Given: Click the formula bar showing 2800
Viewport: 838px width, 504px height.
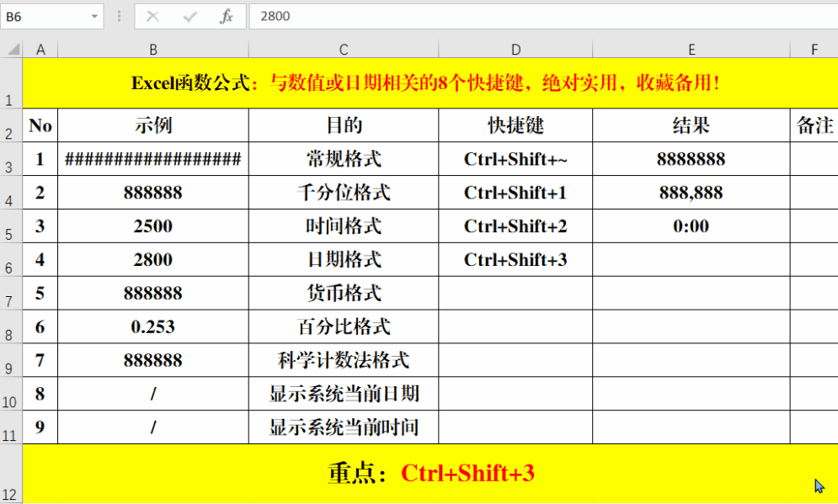Looking at the screenshot, I should 543,17.
